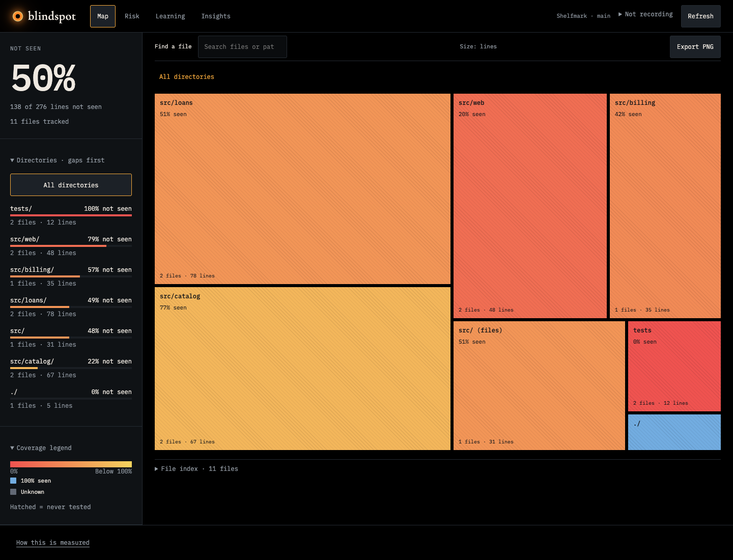Collapse the Directories gaps first section
Screen dimensions: 733x560
pos(57,160)
